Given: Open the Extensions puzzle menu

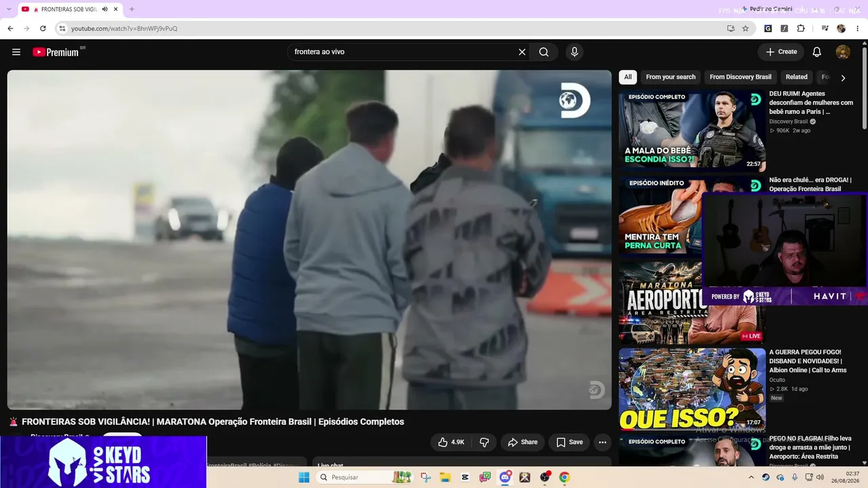Looking at the screenshot, I should coord(801,28).
